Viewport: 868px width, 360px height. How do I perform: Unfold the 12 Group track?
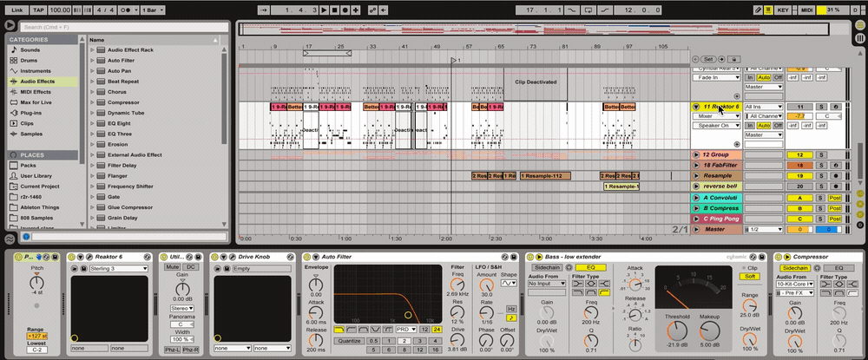(x=696, y=154)
